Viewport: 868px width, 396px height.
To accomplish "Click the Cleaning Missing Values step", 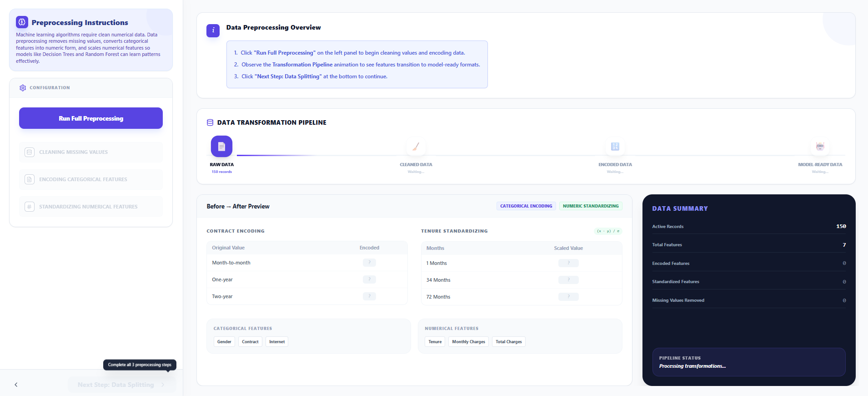I will click(x=91, y=152).
